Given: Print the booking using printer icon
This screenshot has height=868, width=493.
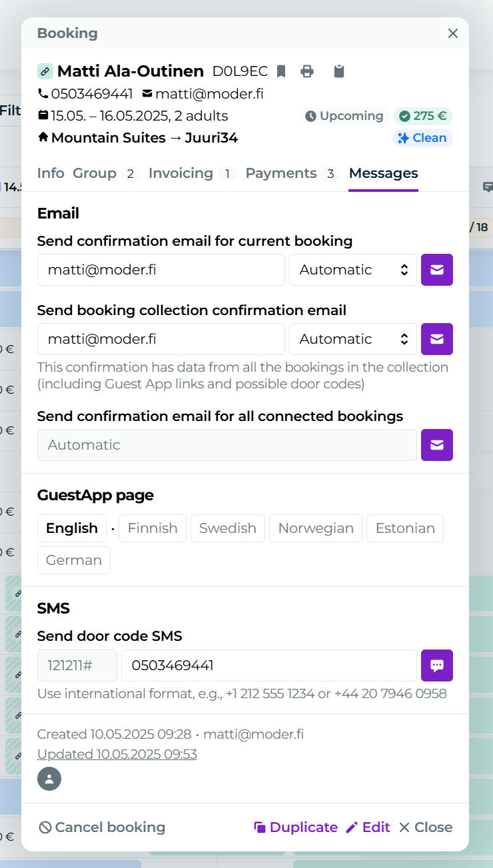Looking at the screenshot, I should tap(306, 71).
